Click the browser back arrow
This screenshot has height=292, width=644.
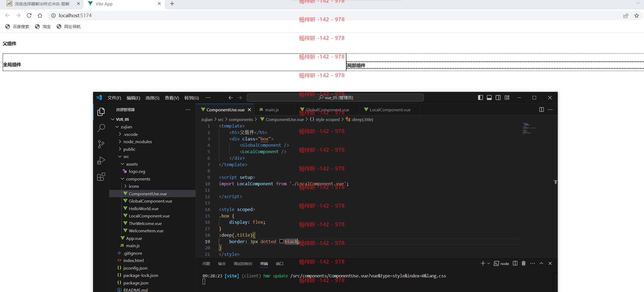pos(8,15)
